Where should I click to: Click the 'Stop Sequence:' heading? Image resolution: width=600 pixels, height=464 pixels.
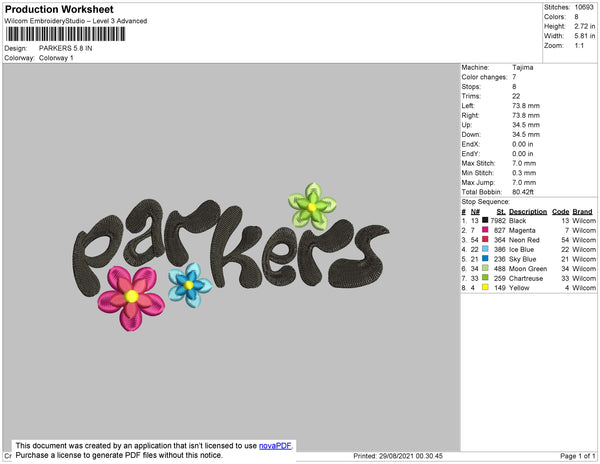pos(486,202)
